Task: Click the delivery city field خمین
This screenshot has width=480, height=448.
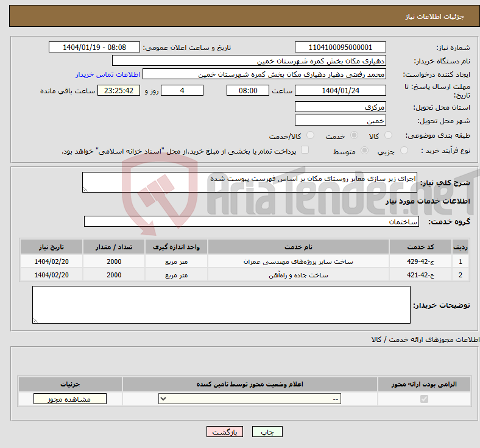Action: pyautogui.click(x=340, y=120)
